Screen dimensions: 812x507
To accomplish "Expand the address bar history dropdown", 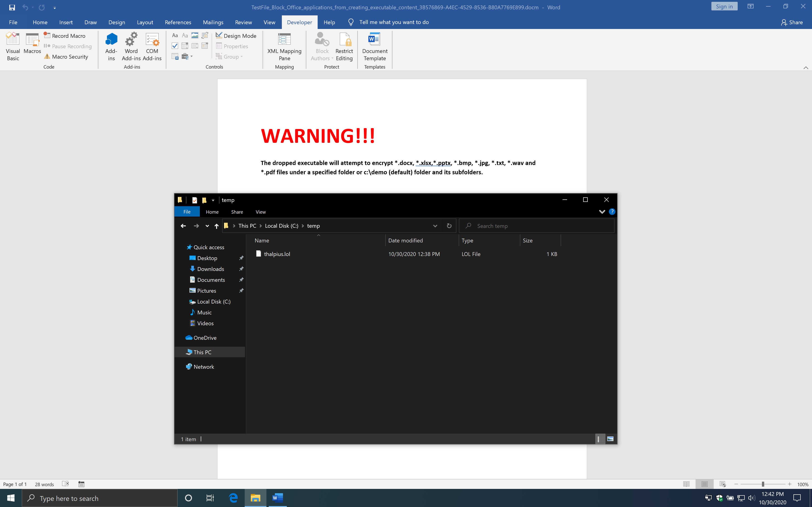I will click(435, 226).
